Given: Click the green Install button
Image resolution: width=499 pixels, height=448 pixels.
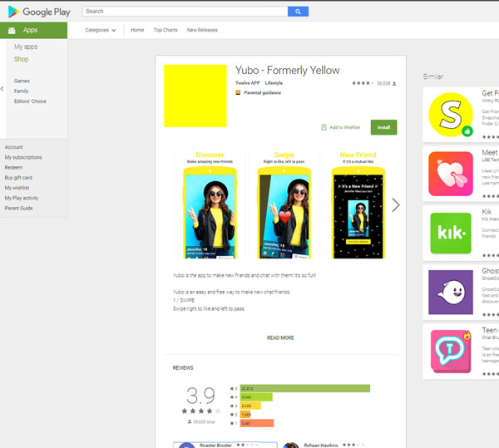Looking at the screenshot, I should point(383,127).
